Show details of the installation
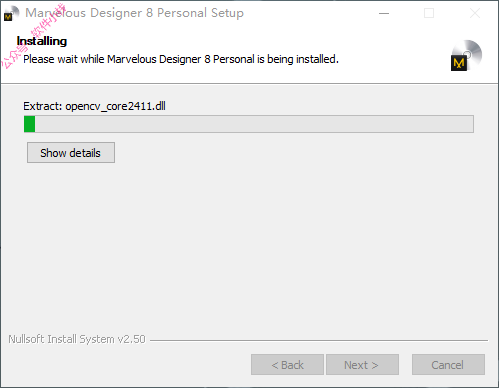The width and height of the screenshot is (499, 388). coord(71,153)
